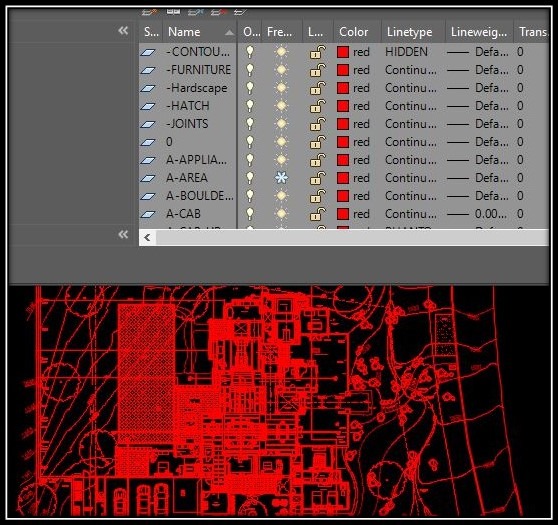This screenshot has width=558, height=525.
Task: Open red color swatch for A-AREA layer
Action: pos(343,178)
